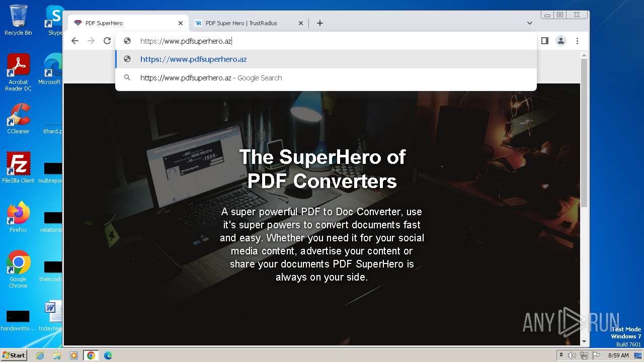
Task: Click the globe icon in the address bar
Action: pos(127,41)
